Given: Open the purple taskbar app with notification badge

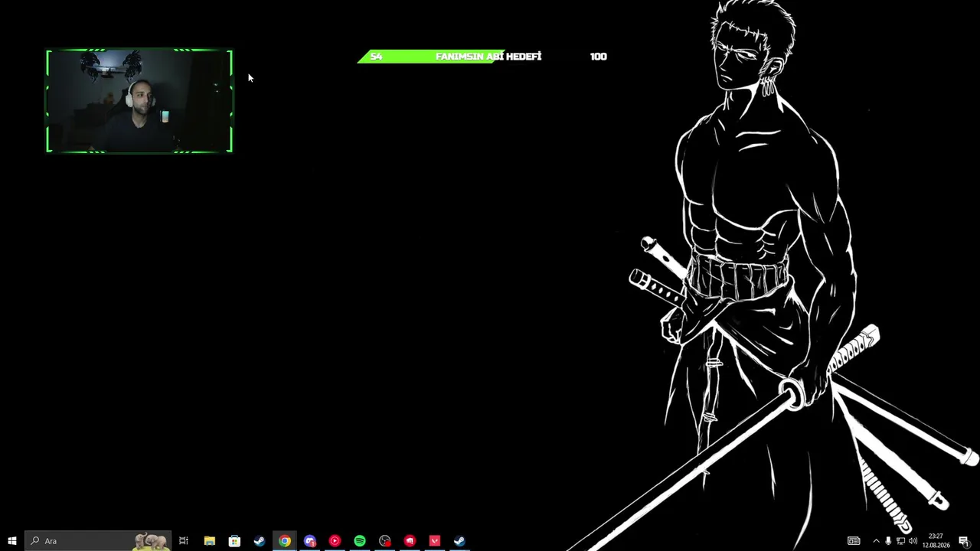Looking at the screenshot, I should pyautogui.click(x=309, y=541).
